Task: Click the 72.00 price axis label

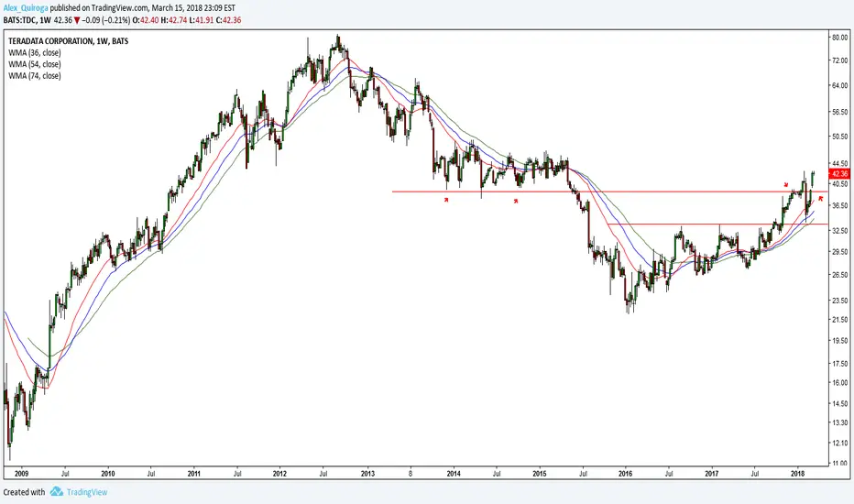Action: [840, 60]
